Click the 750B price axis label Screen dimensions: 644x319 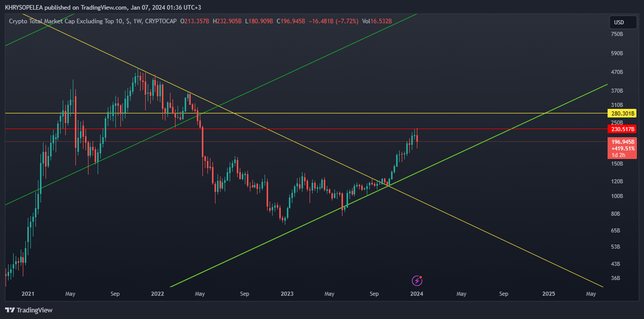tap(617, 34)
